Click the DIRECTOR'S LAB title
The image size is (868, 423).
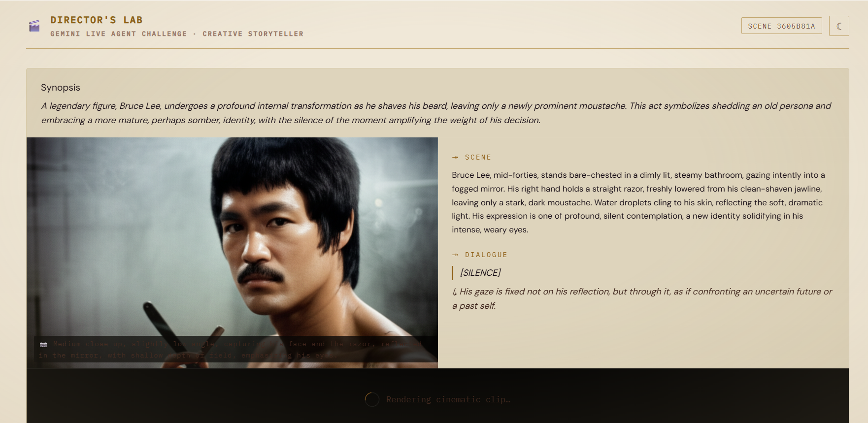tap(97, 20)
